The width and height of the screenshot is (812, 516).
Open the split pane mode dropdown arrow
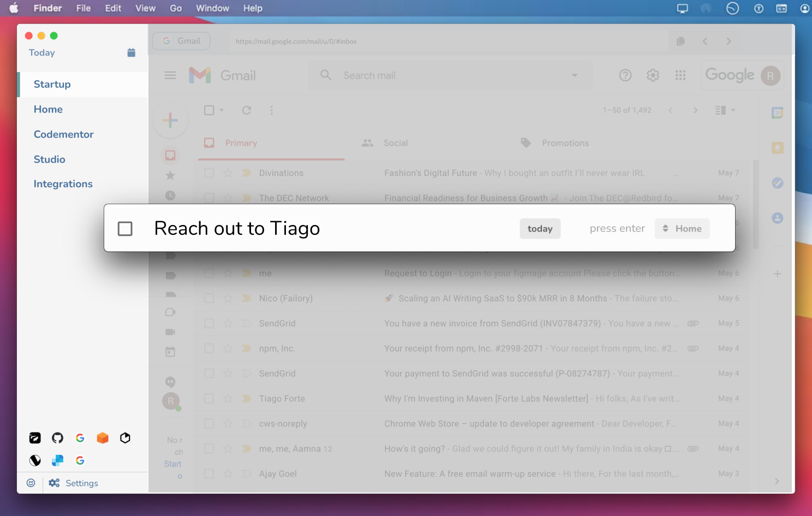pos(733,110)
